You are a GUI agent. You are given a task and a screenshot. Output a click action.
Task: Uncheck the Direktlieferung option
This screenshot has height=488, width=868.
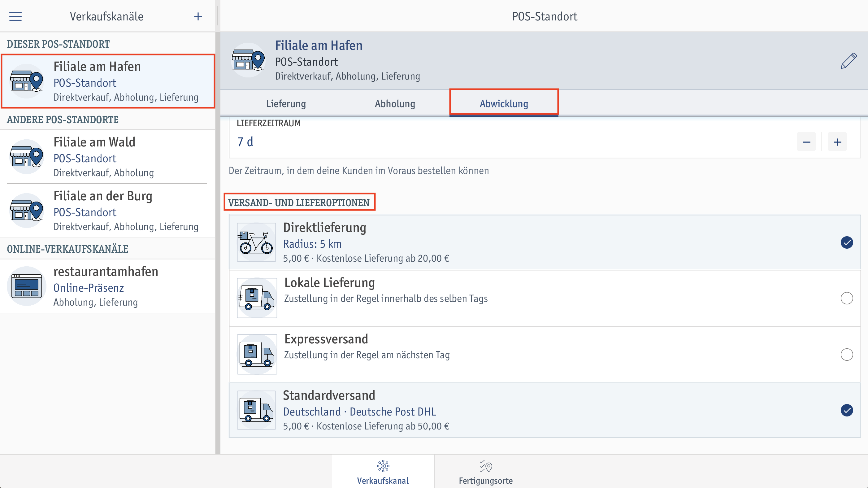point(847,243)
